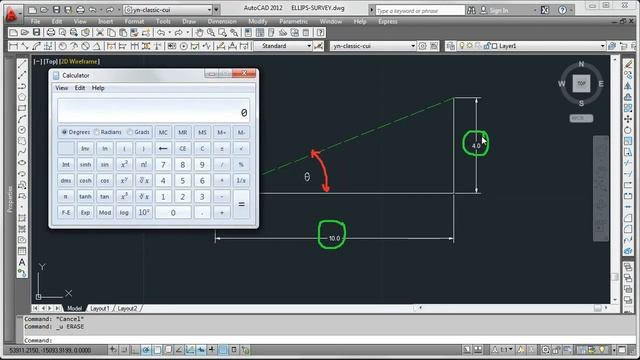Click the Zoom Realtime icon
Image resolution: width=640 pixels, height=360 pixels.
click(x=211, y=33)
